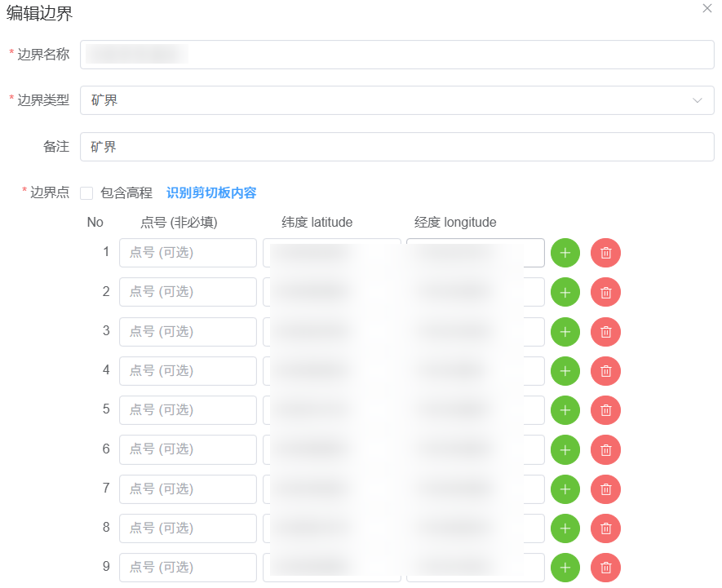Click the 备注 text field
722x588 pixels.
(x=396, y=147)
